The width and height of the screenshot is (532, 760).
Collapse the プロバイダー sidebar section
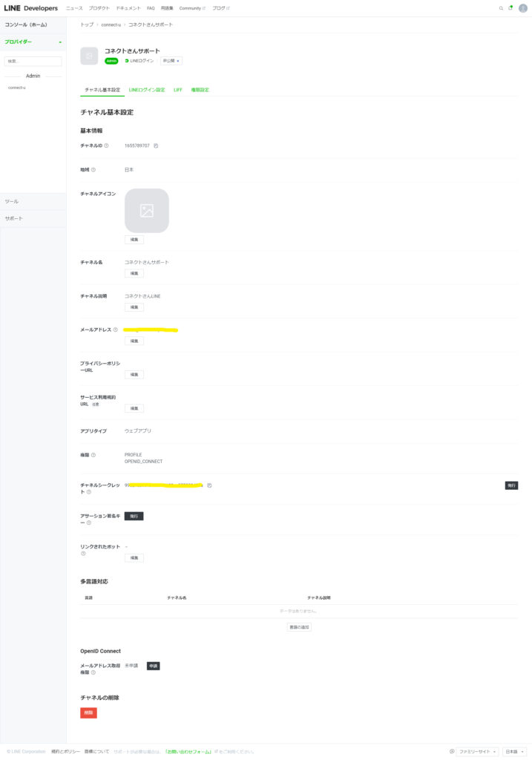tap(60, 42)
